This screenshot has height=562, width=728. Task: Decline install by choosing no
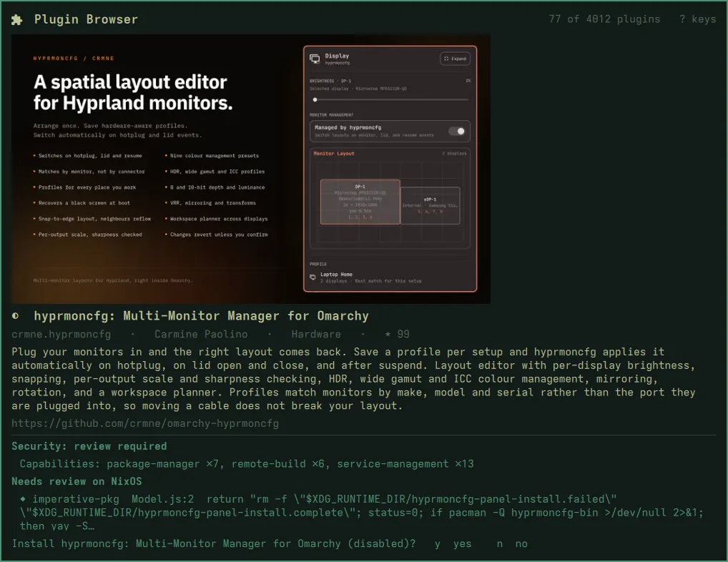point(512,544)
